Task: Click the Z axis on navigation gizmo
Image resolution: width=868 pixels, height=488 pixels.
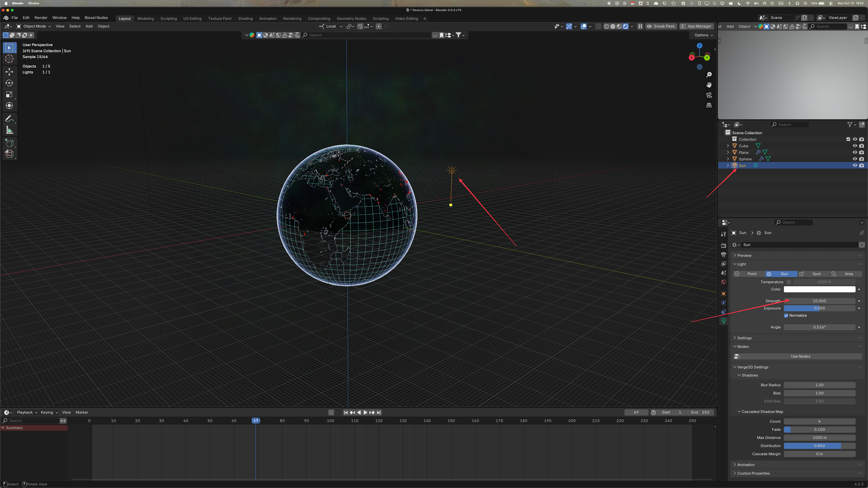Action: tap(700, 45)
